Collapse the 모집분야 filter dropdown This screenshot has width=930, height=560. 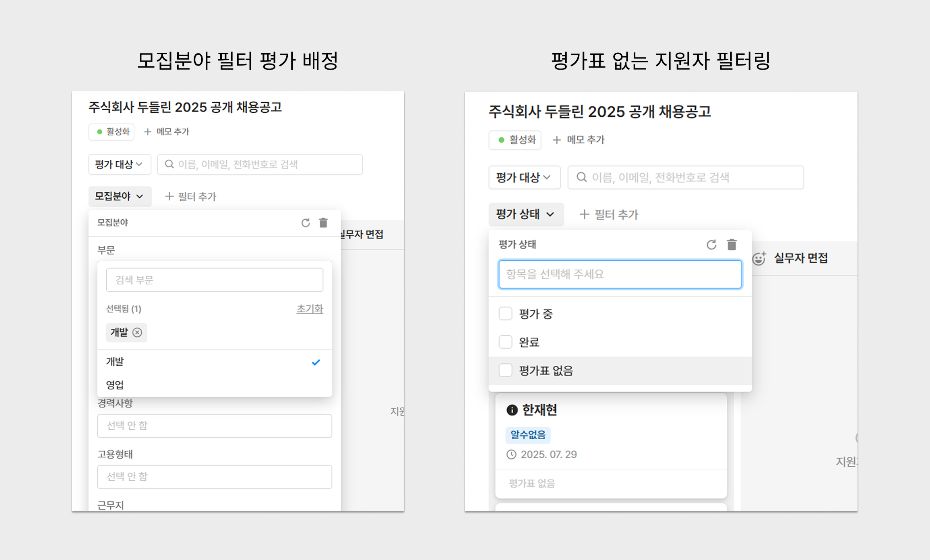(x=120, y=196)
